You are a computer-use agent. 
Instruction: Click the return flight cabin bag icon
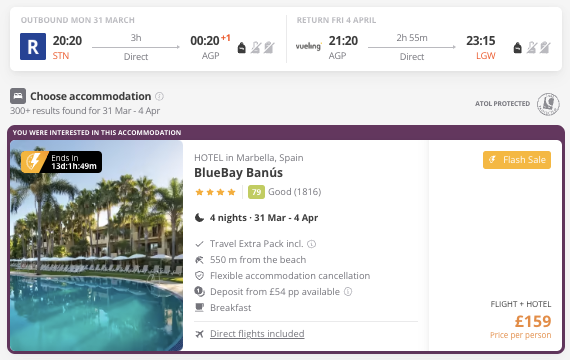pos(518,48)
